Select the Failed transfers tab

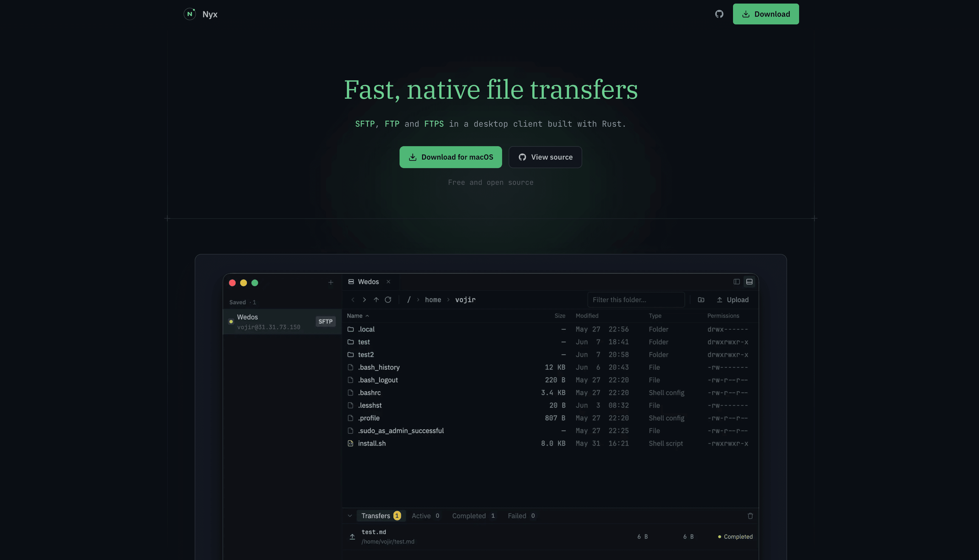click(x=521, y=516)
